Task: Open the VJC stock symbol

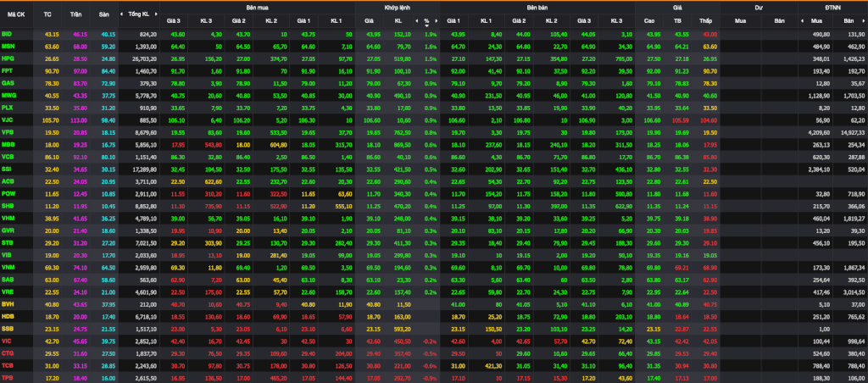Action: pos(7,120)
